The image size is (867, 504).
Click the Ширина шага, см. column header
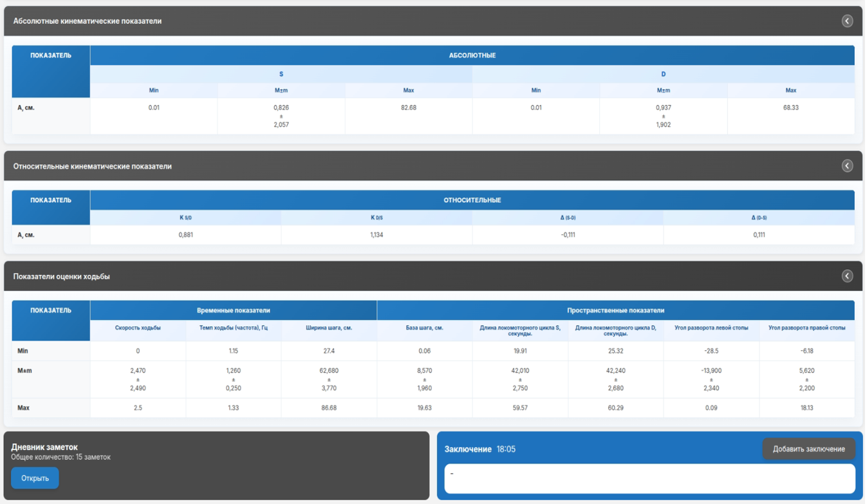pos(329,328)
